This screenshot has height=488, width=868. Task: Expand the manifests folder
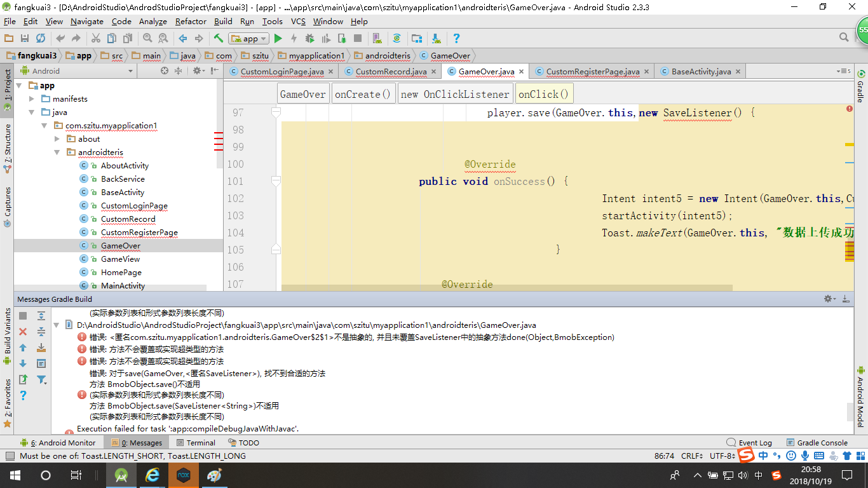coord(32,99)
